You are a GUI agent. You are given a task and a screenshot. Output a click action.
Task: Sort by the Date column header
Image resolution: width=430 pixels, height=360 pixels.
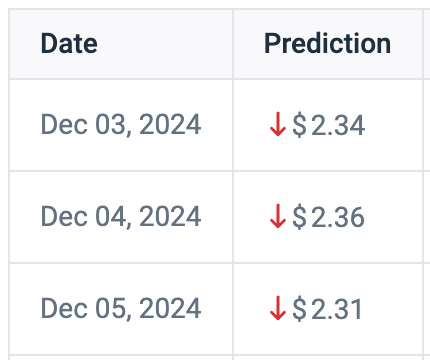coord(69,43)
